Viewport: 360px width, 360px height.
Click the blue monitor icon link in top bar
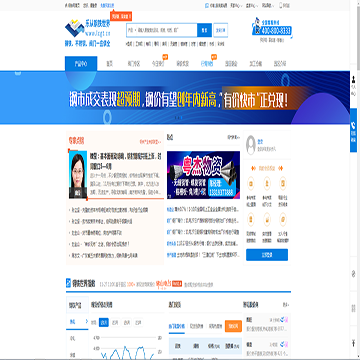tap(216, 5)
